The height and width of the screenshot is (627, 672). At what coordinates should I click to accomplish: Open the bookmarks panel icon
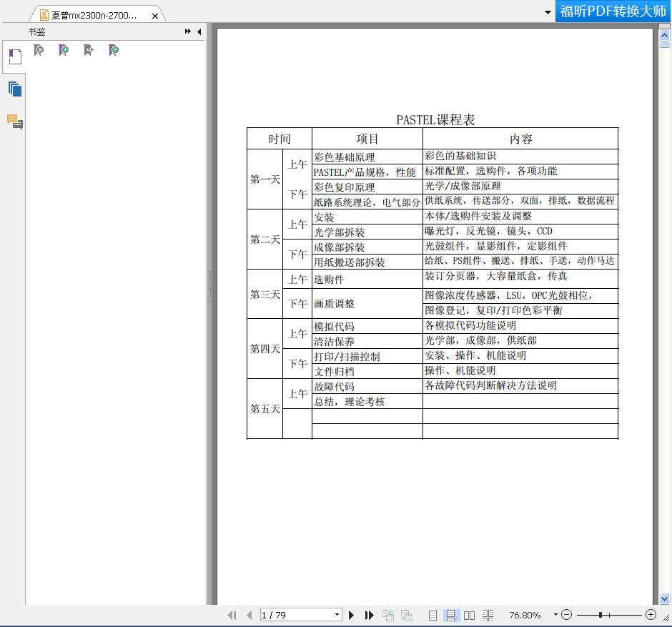[15, 56]
